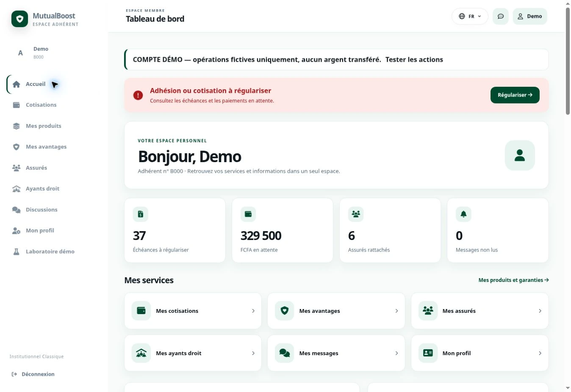The height and width of the screenshot is (392, 571).
Task: Click the Régulariser button
Action: click(x=515, y=95)
